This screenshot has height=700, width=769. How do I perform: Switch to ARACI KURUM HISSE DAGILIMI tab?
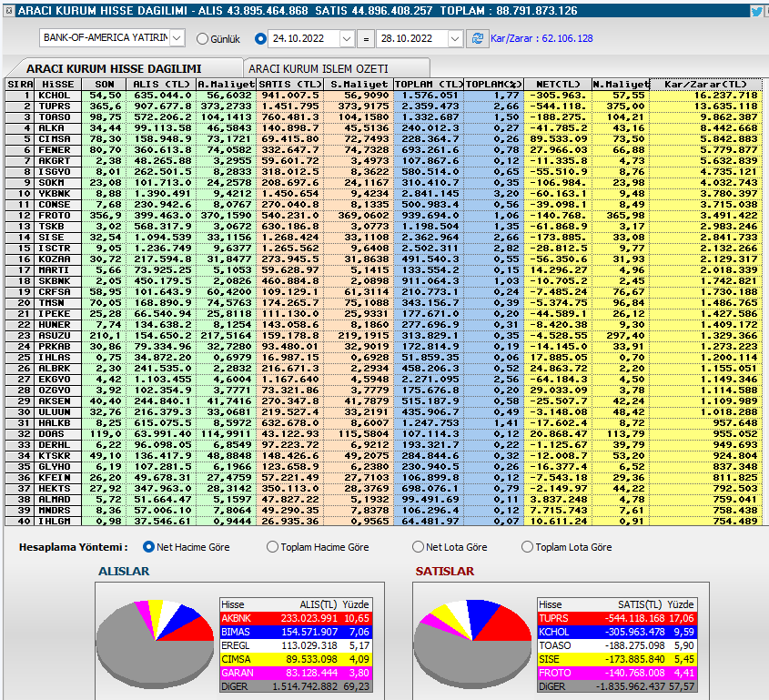[x=114, y=68]
